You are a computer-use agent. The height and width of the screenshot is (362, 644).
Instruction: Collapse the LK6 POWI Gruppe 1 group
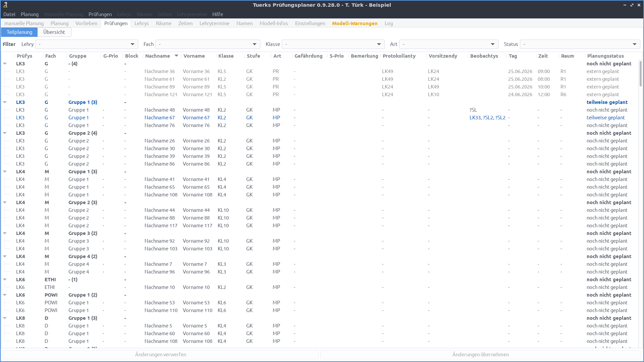point(5,295)
